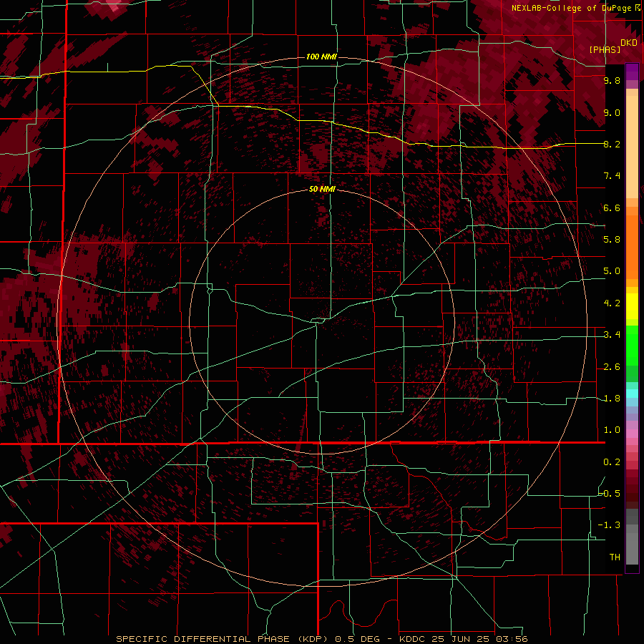Click the 8.2 scale value
Image resolution: width=644 pixels, height=644 pixels.
[612, 144]
